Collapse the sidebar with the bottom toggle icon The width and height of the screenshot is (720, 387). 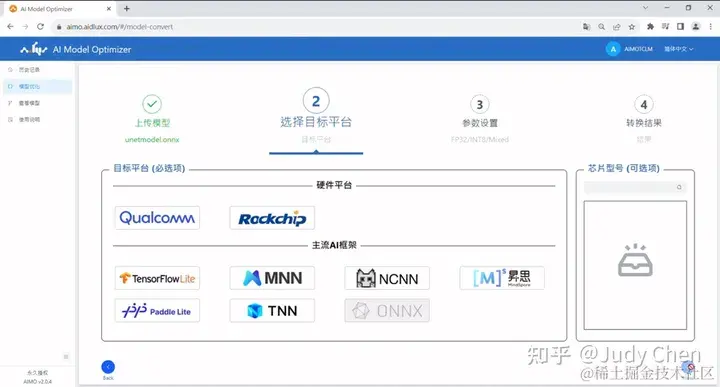coord(66,357)
